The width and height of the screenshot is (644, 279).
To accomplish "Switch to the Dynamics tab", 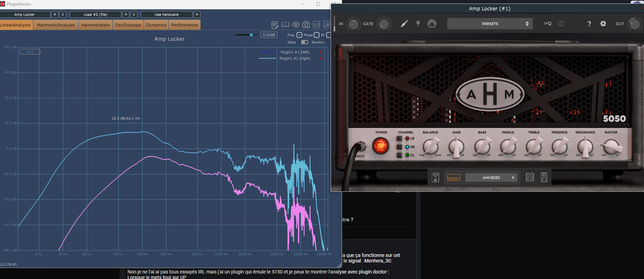I will pos(156,25).
